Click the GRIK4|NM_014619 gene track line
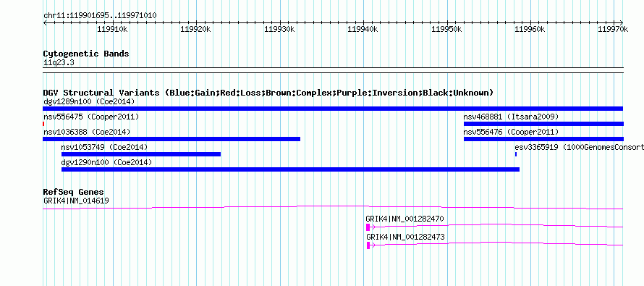Screen dimensions: 644x286 point(333,208)
